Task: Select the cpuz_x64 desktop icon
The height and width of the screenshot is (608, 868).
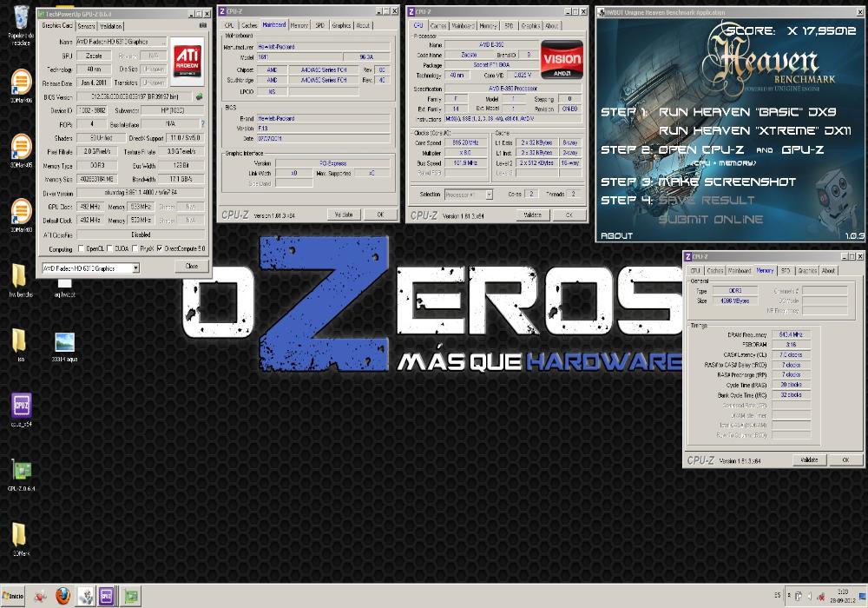Action: (x=21, y=410)
